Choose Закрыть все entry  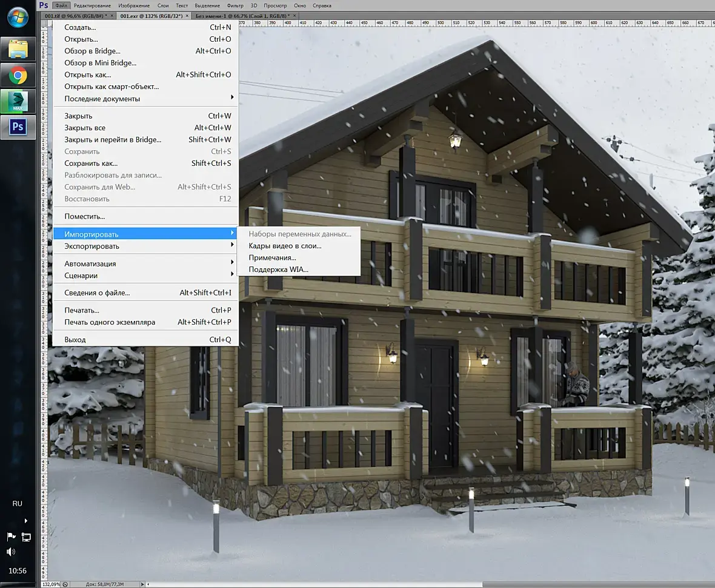(145, 128)
